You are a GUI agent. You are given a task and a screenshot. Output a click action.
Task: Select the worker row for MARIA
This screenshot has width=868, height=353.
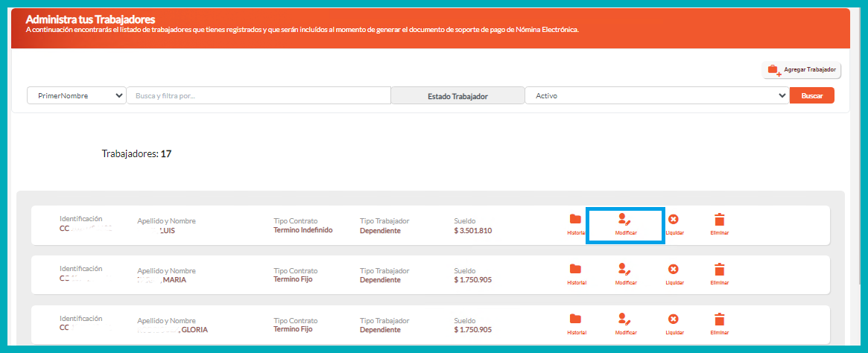(x=298, y=275)
